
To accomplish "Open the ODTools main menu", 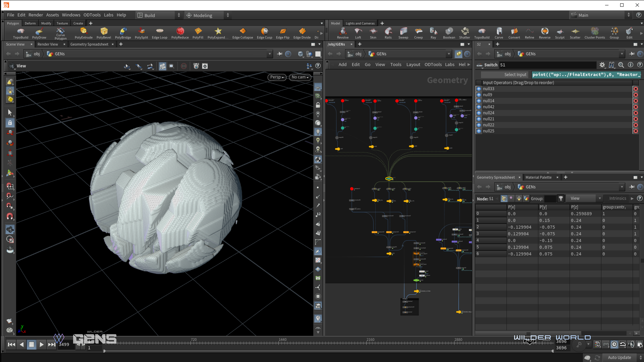I will click(92, 15).
